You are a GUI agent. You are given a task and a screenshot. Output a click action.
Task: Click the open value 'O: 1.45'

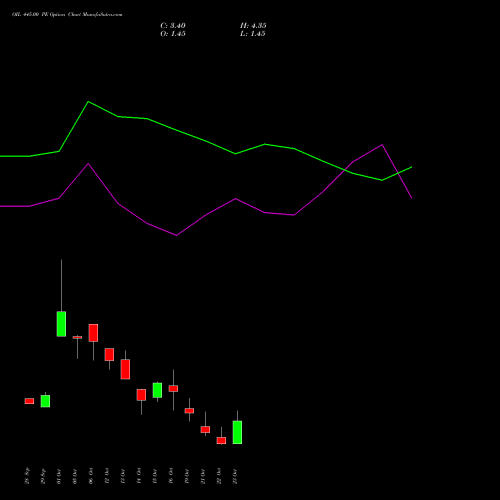tap(173, 34)
